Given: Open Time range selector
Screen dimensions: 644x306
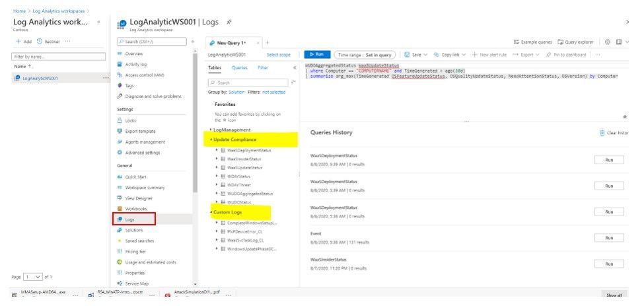Looking at the screenshot, I should click(x=365, y=55).
